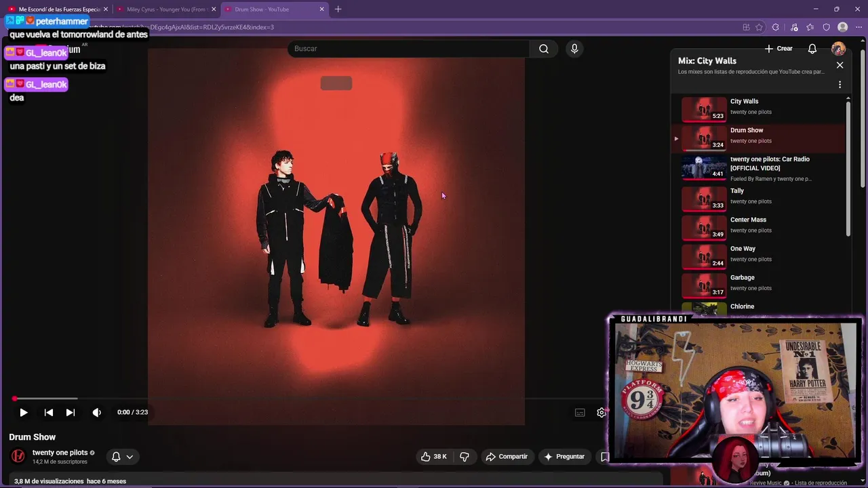Mute the video volume
This screenshot has height=488, width=868.
(97, 412)
